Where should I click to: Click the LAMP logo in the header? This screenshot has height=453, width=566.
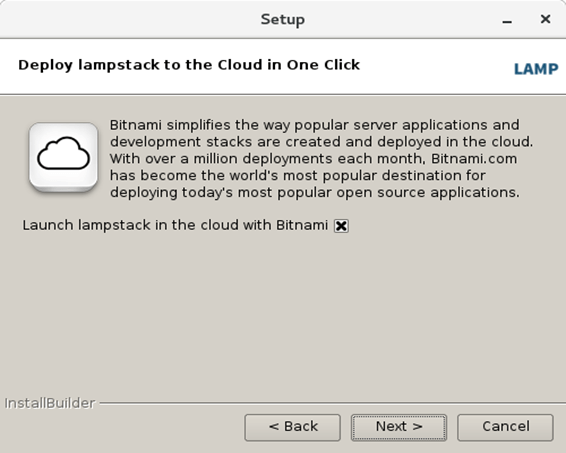point(536,69)
